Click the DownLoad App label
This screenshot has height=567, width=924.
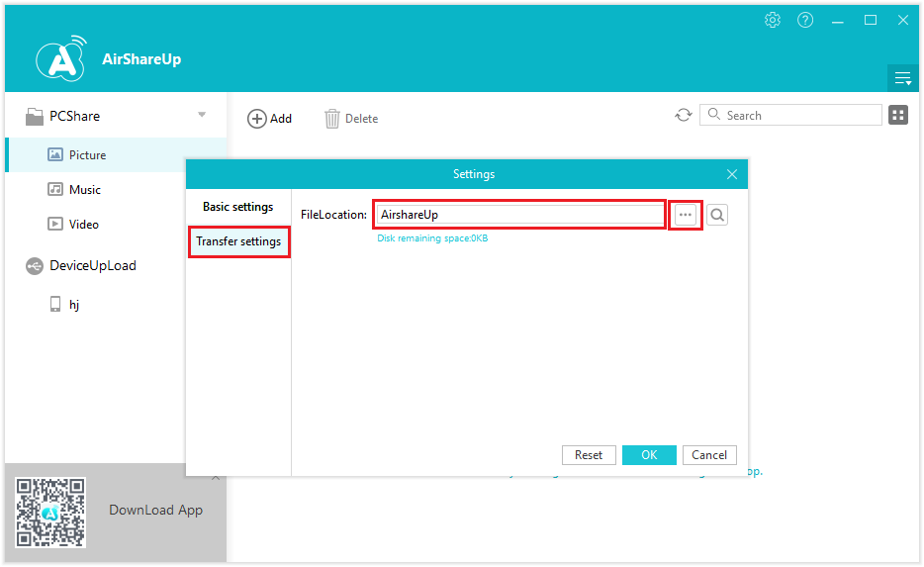coord(155,510)
